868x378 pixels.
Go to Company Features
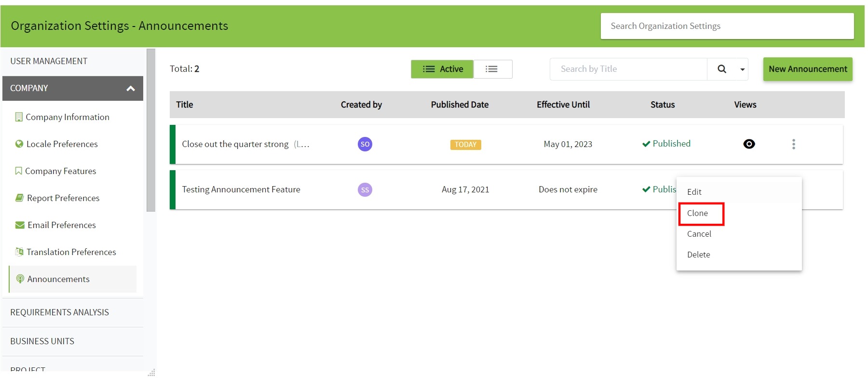coord(61,171)
